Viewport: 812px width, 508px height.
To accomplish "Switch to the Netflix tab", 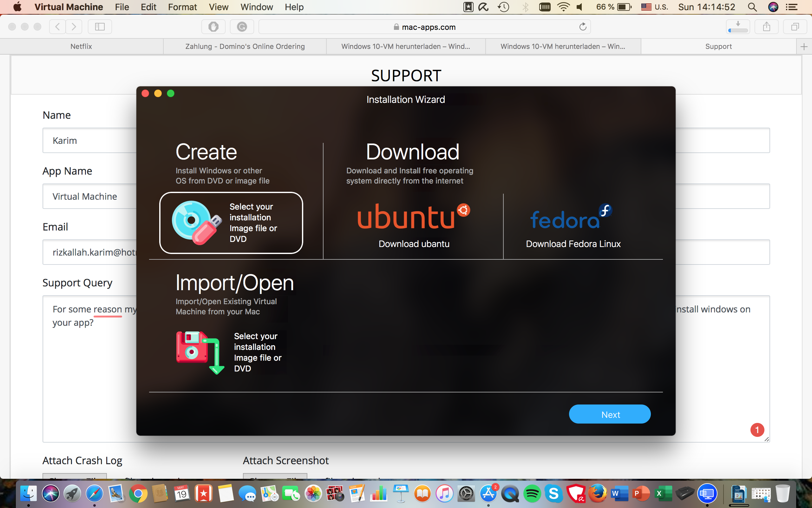I will [x=81, y=46].
